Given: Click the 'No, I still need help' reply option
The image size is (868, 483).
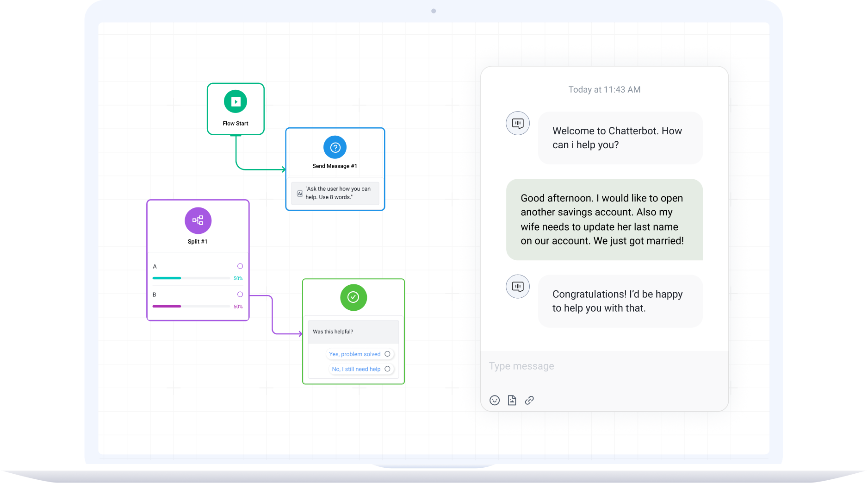Looking at the screenshot, I should [x=355, y=369].
